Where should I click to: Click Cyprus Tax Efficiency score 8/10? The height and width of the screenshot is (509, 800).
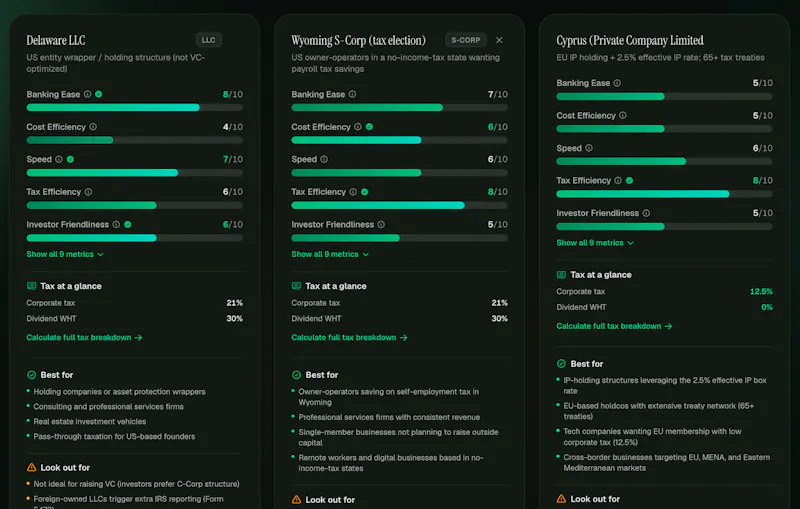click(762, 181)
